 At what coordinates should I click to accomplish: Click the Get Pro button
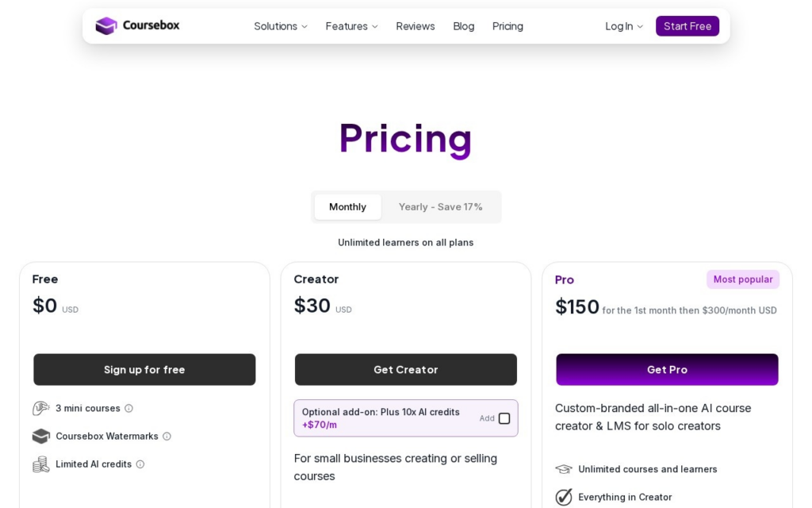tap(667, 370)
